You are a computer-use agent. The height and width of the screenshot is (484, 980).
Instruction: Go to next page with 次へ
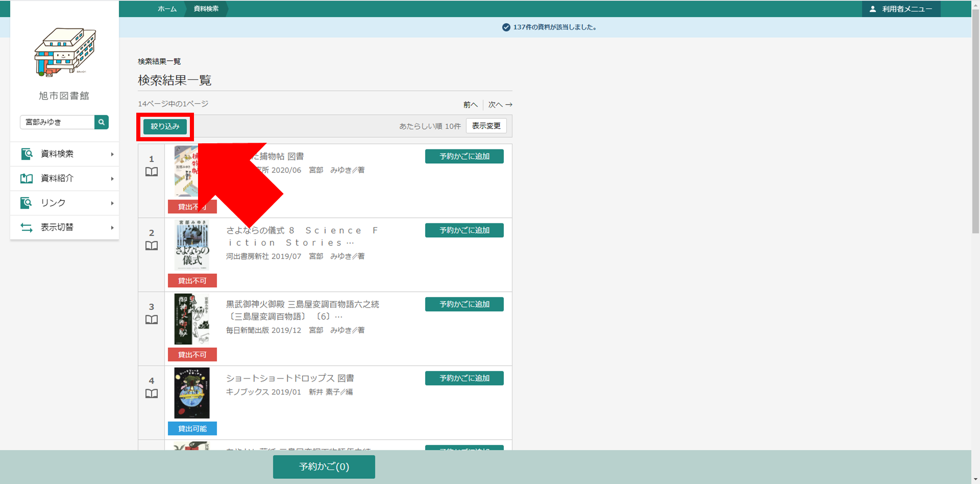pyautogui.click(x=500, y=105)
